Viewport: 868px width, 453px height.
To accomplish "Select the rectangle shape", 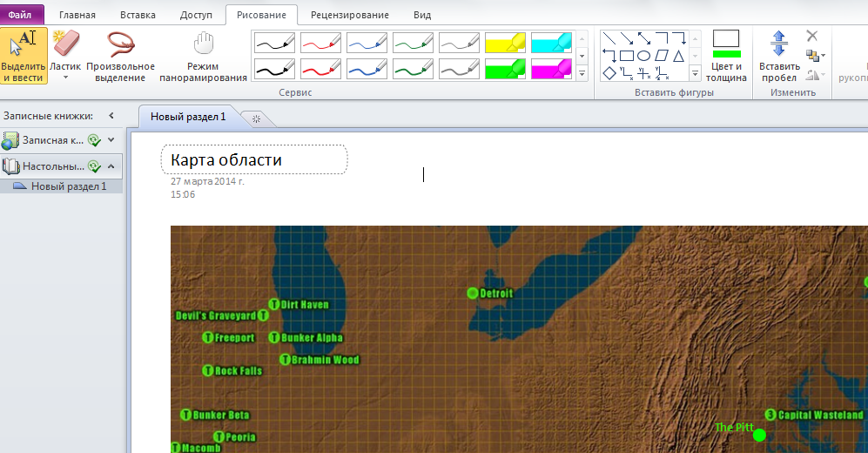I will [x=627, y=56].
